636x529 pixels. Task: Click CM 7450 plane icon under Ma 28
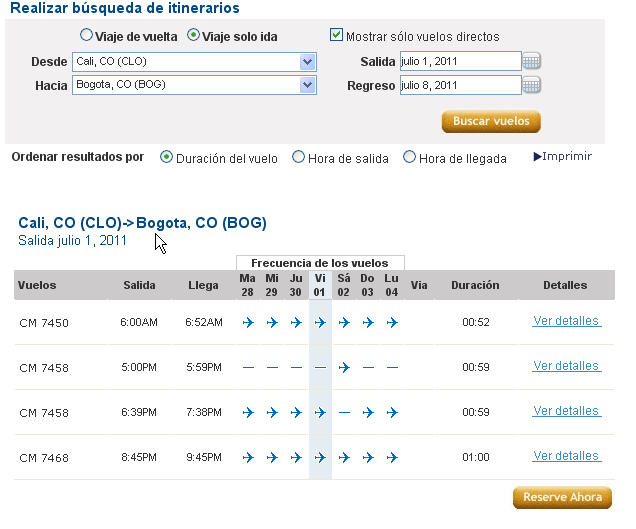248,323
